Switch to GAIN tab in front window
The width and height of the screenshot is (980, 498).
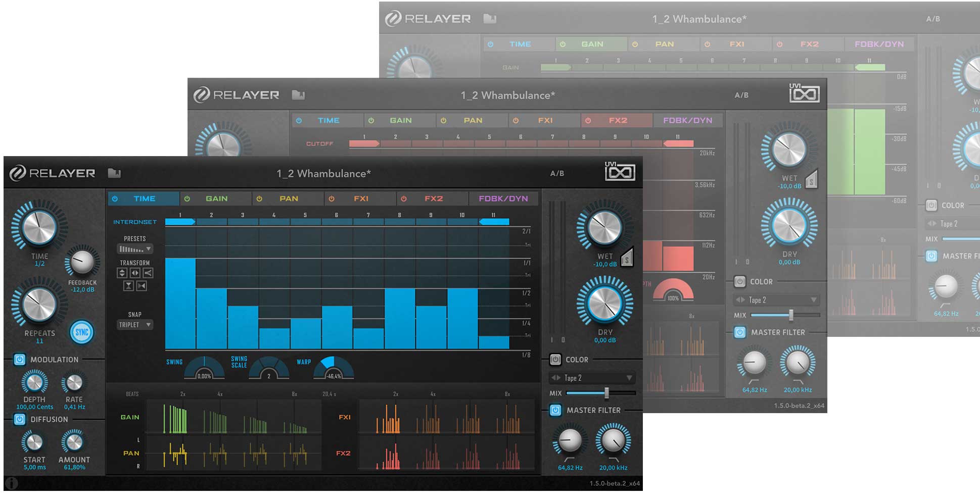coord(216,198)
